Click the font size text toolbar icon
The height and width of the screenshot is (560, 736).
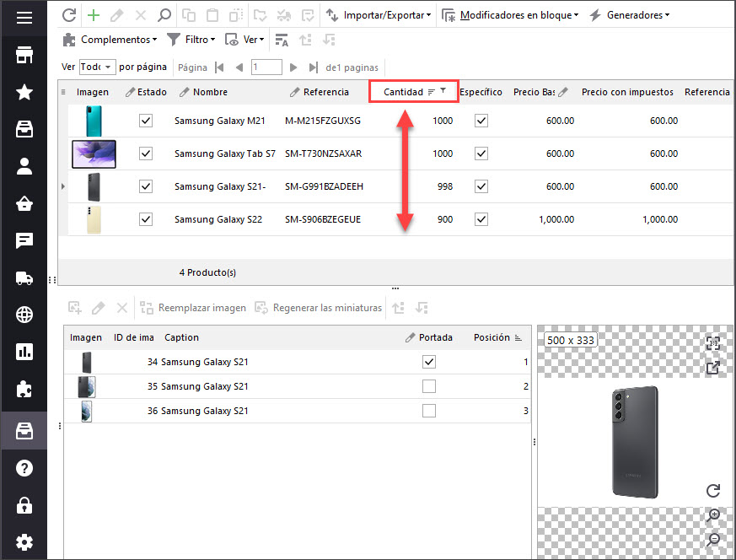pyautogui.click(x=282, y=40)
